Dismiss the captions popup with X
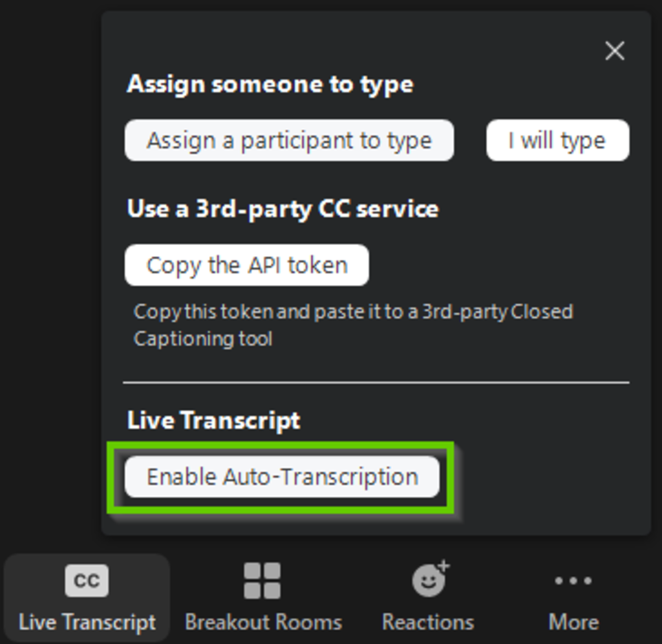 click(x=614, y=51)
